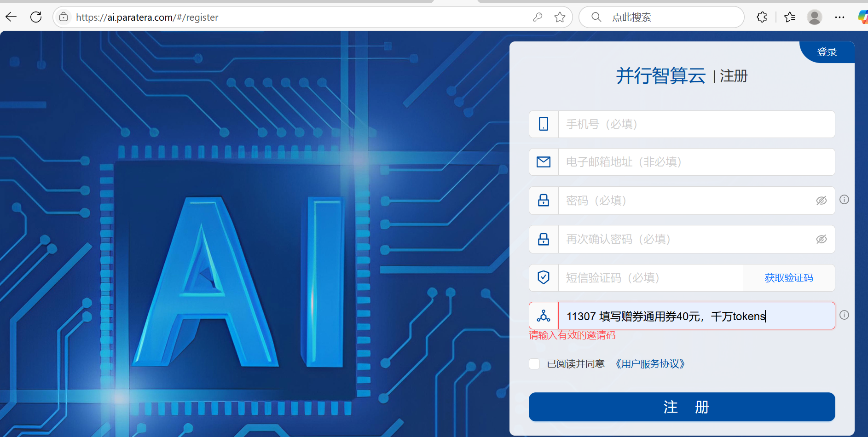Submit with the 注册 button
The width and height of the screenshot is (868, 437).
tap(682, 407)
